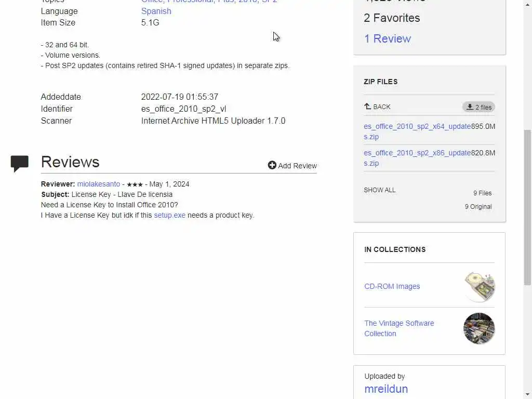This screenshot has height=399, width=532.
Task: Download es_office_2010_sp2_x86_updates.zip
Action: 417,158
